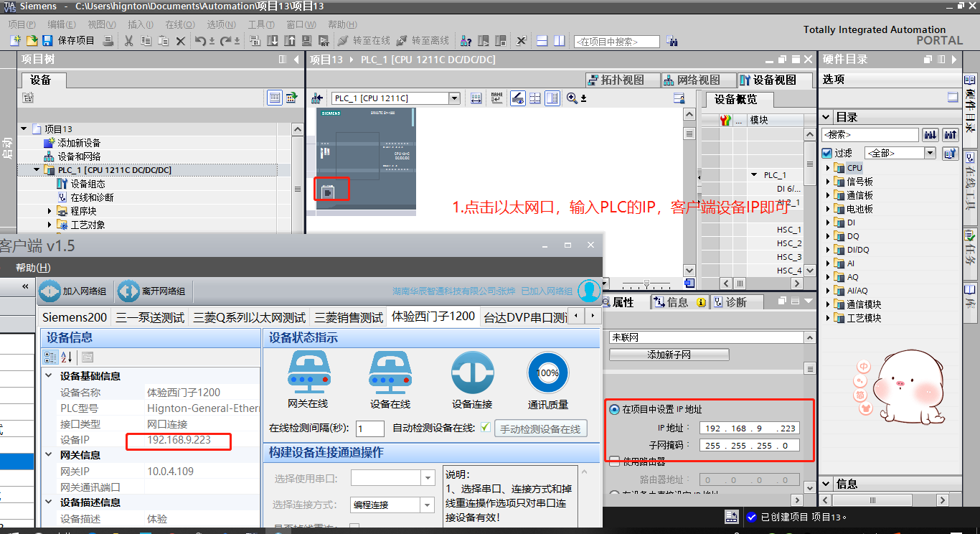Select 在项目中设置 IP 地址 radio button
The image size is (980, 534).
click(614, 409)
